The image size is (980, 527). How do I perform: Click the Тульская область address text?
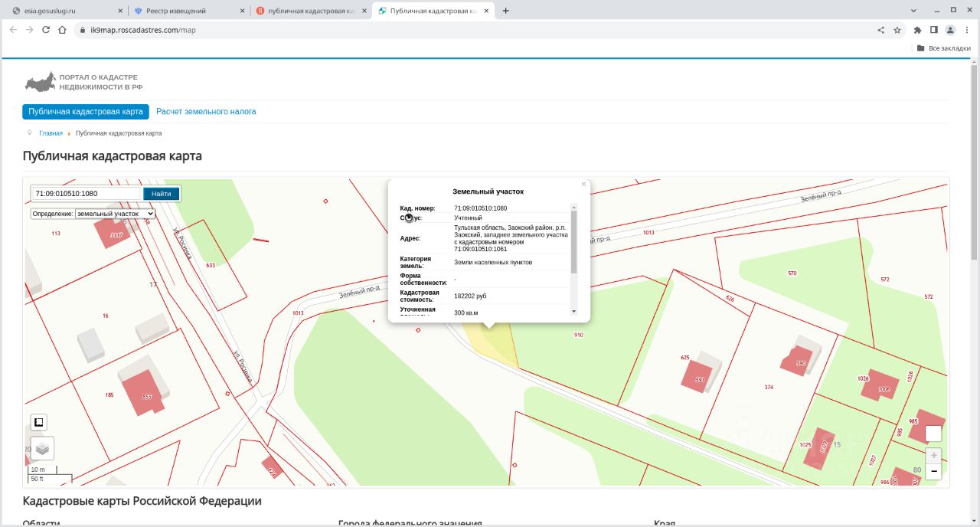[511, 238]
